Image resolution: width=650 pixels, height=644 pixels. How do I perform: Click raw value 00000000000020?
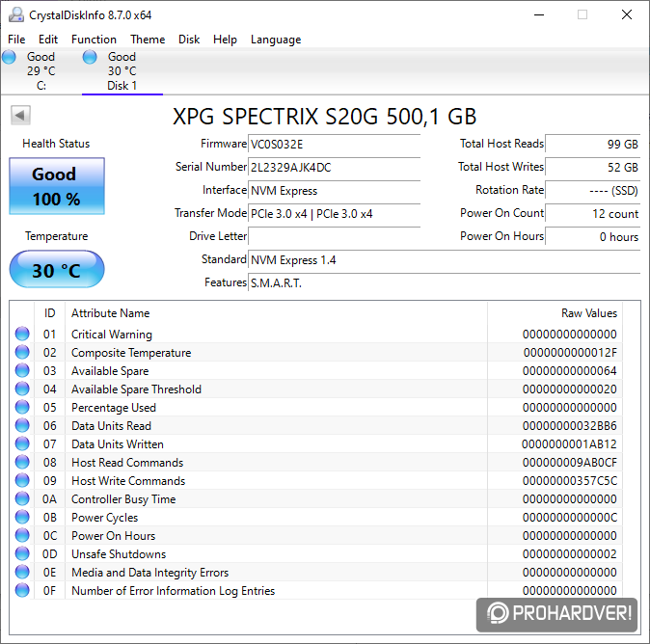570,389
